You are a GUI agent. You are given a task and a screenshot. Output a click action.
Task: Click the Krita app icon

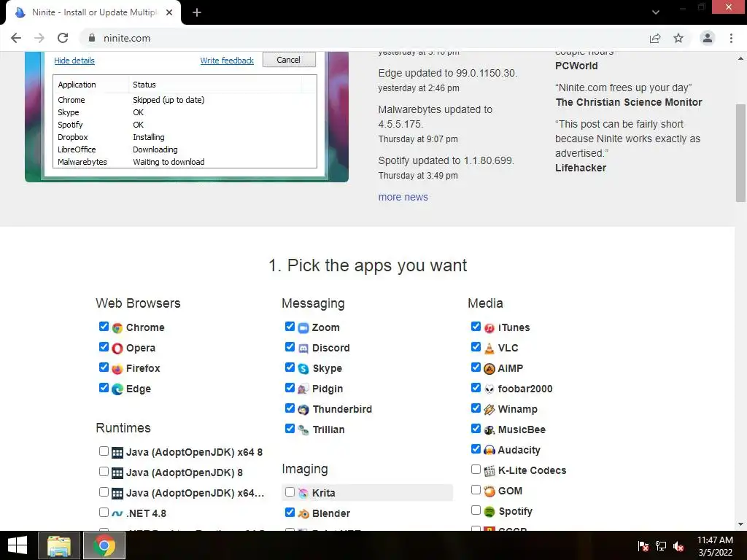click(303, 494)
